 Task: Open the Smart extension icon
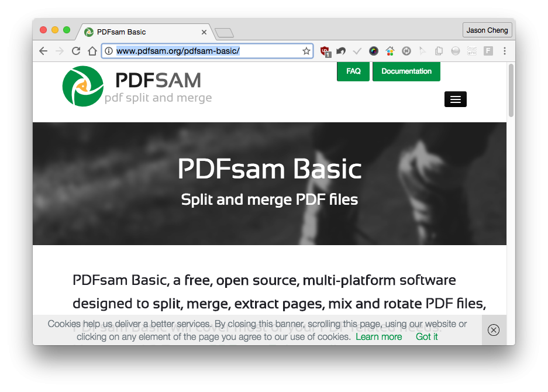[x=471, y=51]
